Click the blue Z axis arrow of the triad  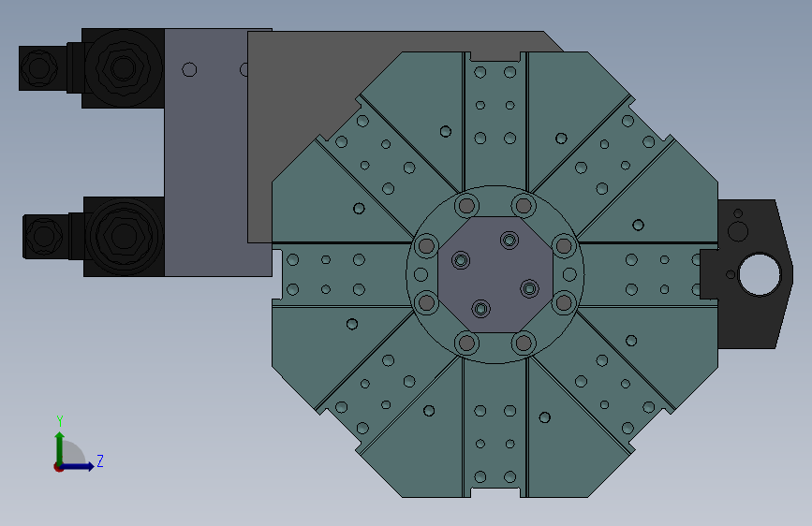coord(78,466)
